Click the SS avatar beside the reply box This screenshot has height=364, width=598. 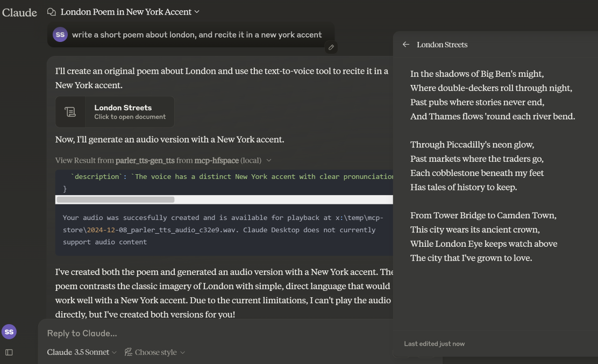click(9, 332)
